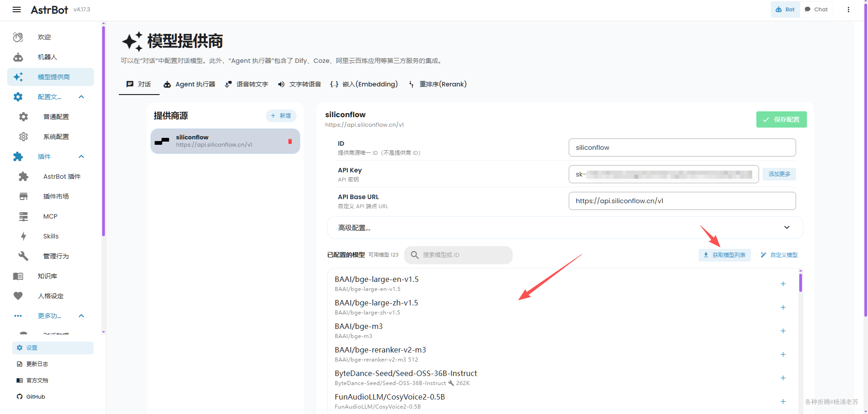The height and width of the screenshot is (414, 868).
Task: Select the 模型提供商 sidebar item
Action: click(x=51, y=77)
